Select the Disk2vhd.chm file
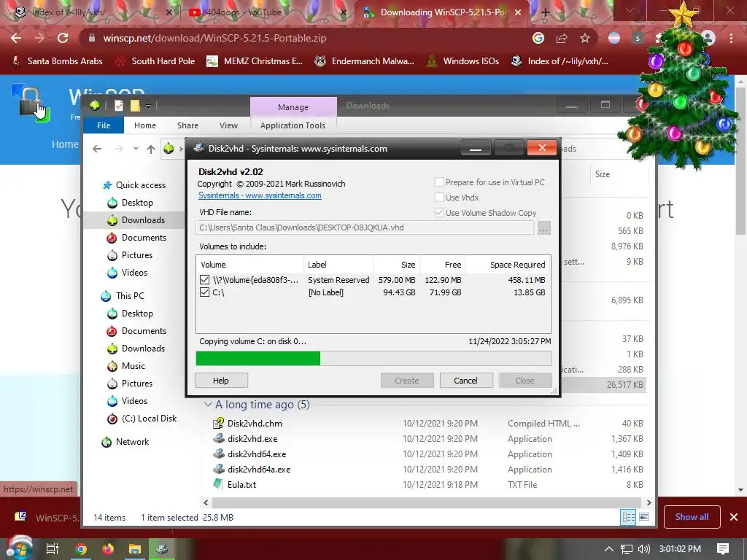 255,424
